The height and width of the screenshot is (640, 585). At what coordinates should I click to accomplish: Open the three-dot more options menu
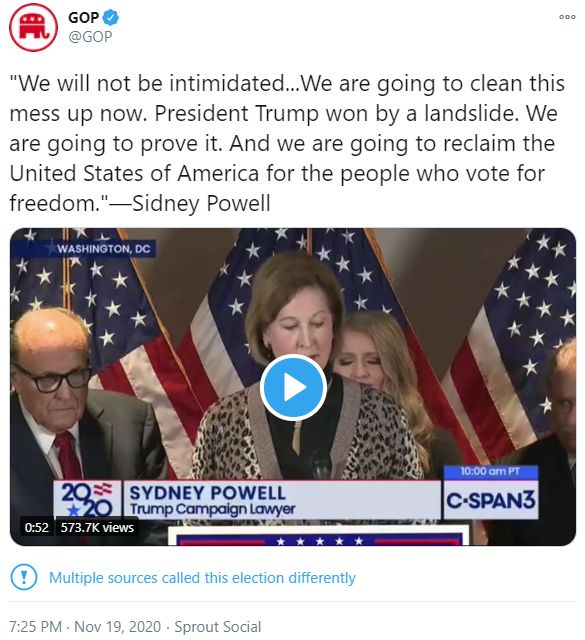[x=567, y=17]
